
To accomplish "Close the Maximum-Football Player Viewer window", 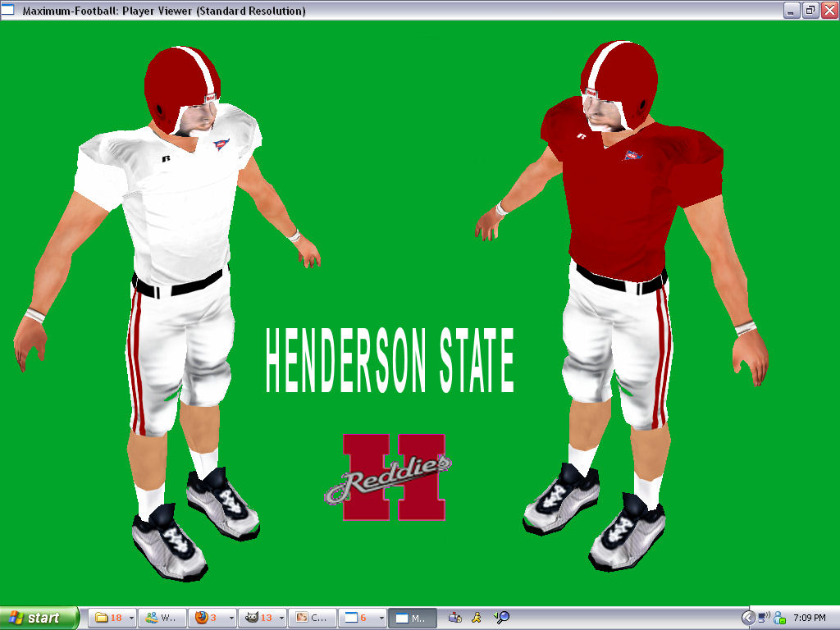I will 829,10.
